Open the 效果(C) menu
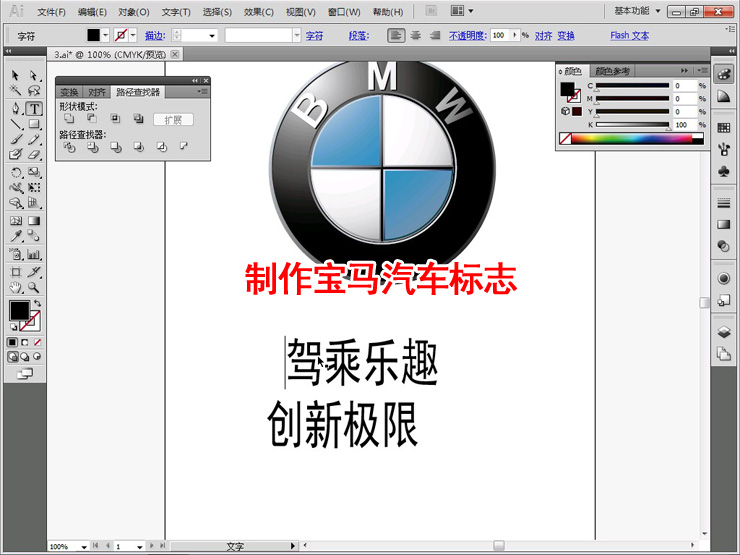740x555 pixels. [259, 12]
